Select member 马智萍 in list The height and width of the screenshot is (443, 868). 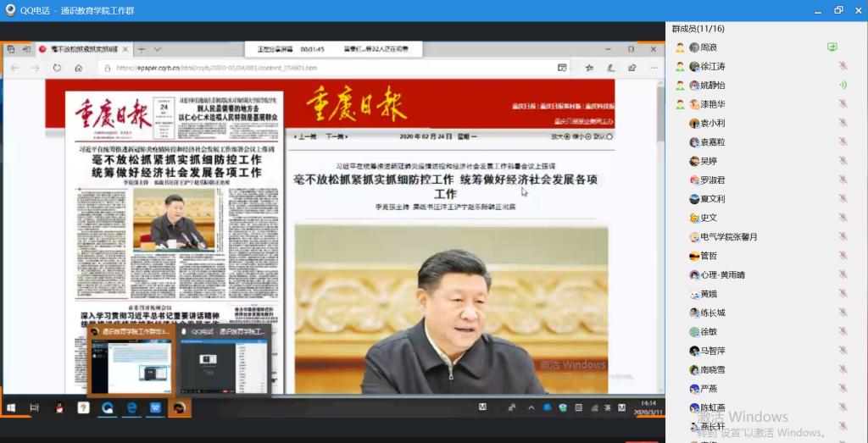[x=713, y=351]
